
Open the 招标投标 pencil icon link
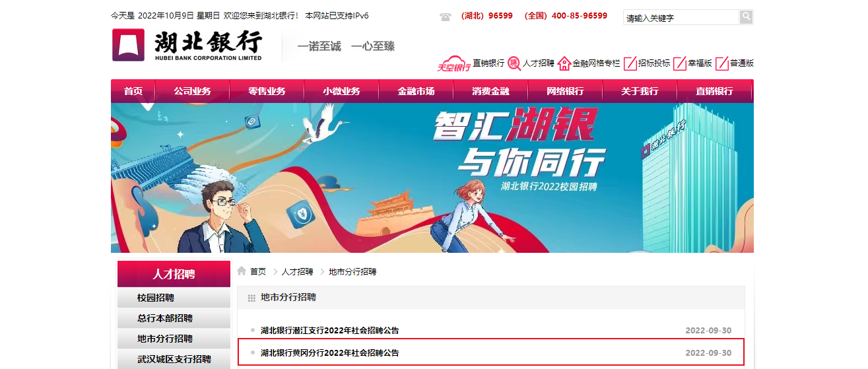pyautogui.click(x=630, y=63)
